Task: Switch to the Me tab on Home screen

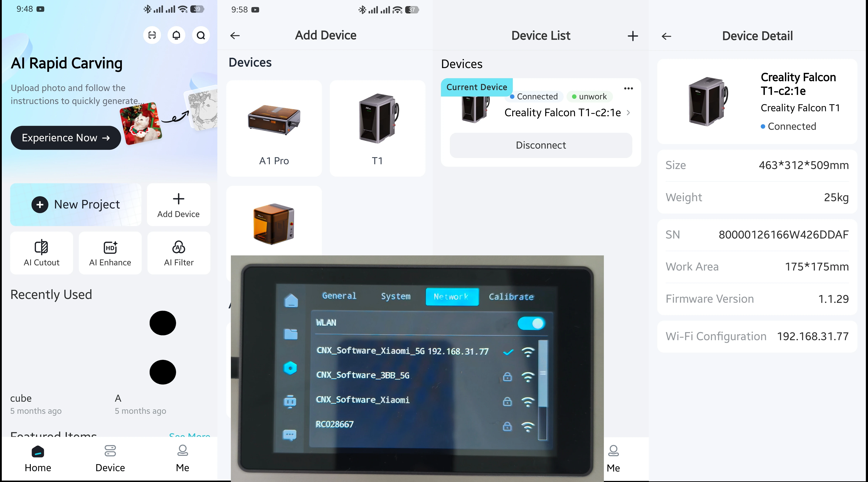Action: 183,459
